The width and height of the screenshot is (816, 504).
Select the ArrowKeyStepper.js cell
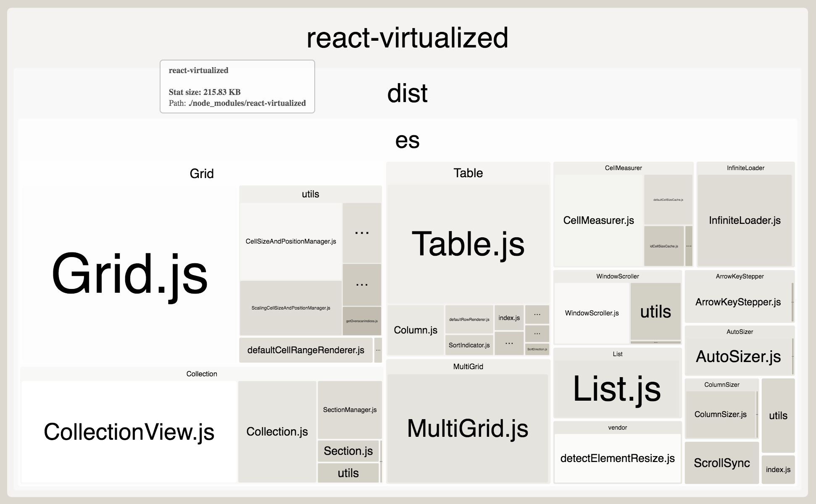(738, 302)
